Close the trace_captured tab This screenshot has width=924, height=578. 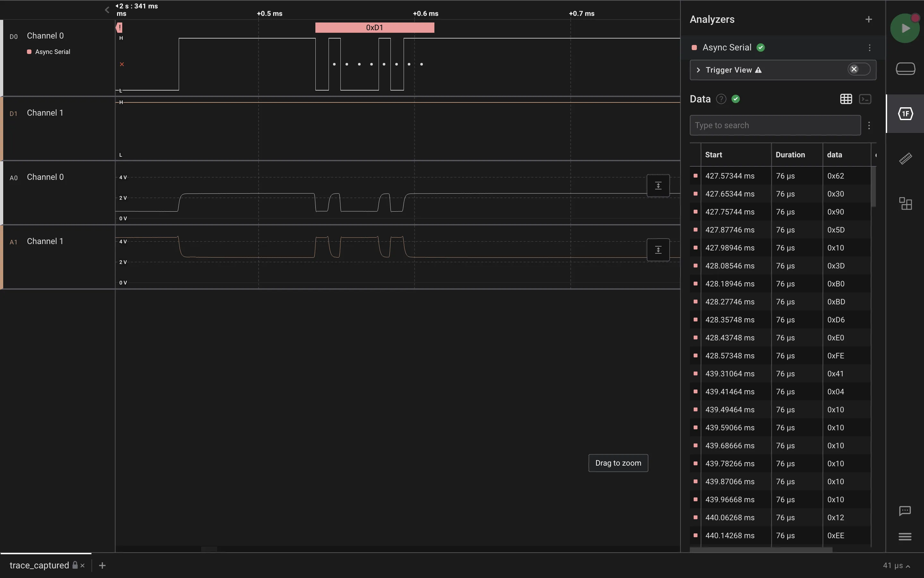82,565
